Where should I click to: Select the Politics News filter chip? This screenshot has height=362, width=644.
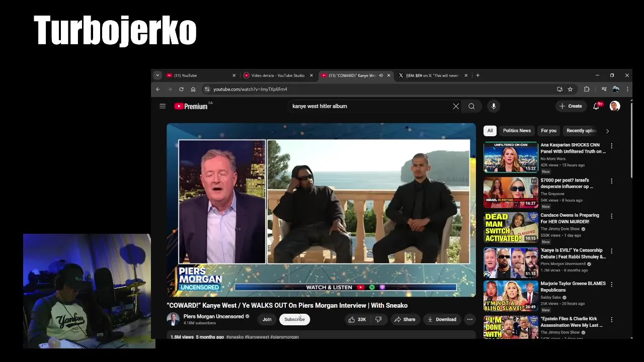517,131
